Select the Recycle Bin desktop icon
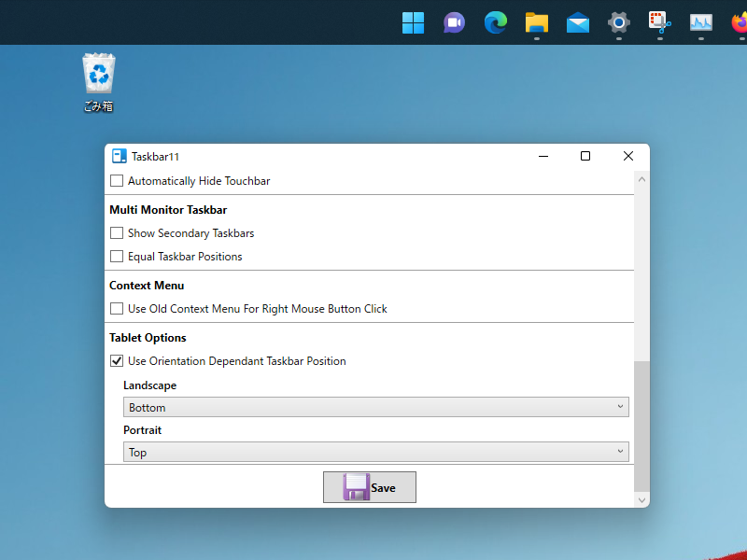The height and width of the screenshot is (560, 747). (99, 83)
